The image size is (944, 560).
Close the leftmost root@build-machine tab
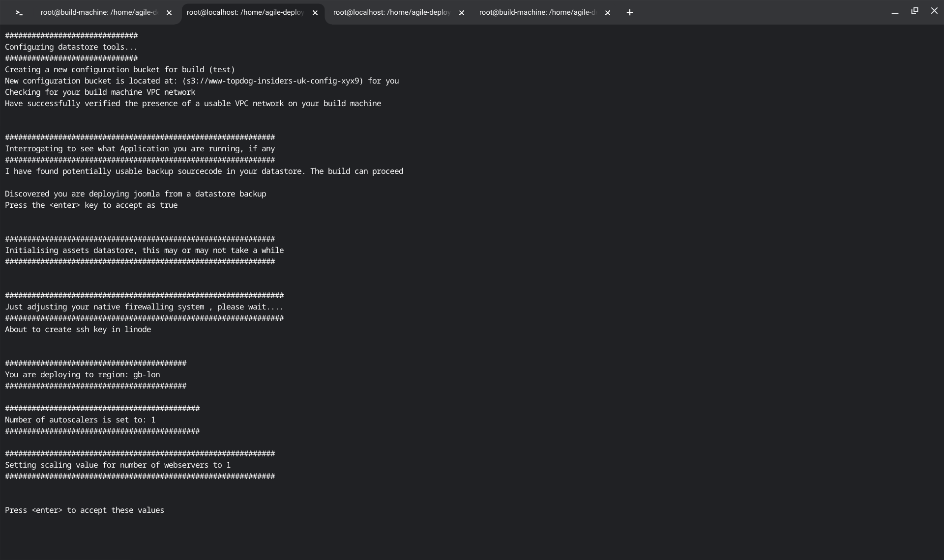tap(169, 13)
